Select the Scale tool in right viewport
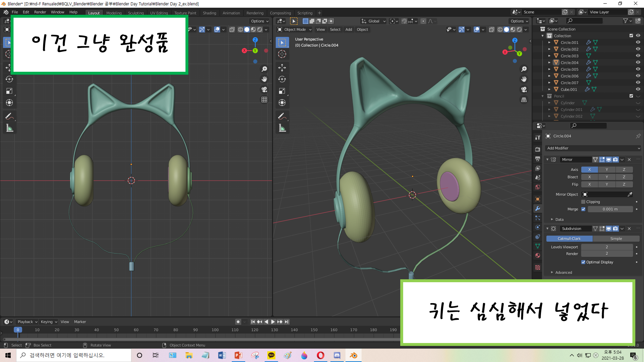This screenshot has width=644, height=362. [x=282, y=91]
